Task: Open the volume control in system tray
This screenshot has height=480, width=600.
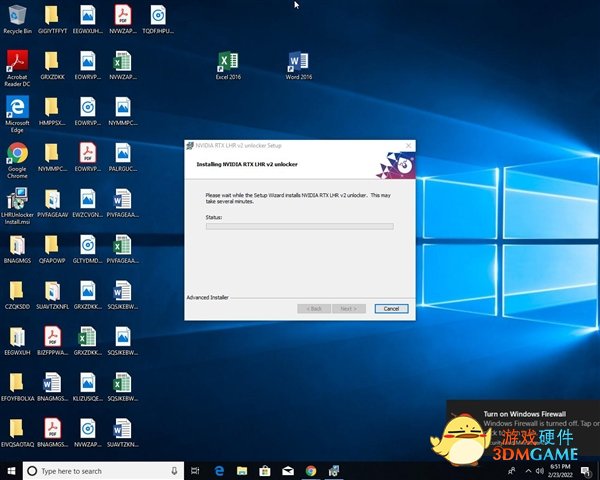Action: click(x=540, y=471)
